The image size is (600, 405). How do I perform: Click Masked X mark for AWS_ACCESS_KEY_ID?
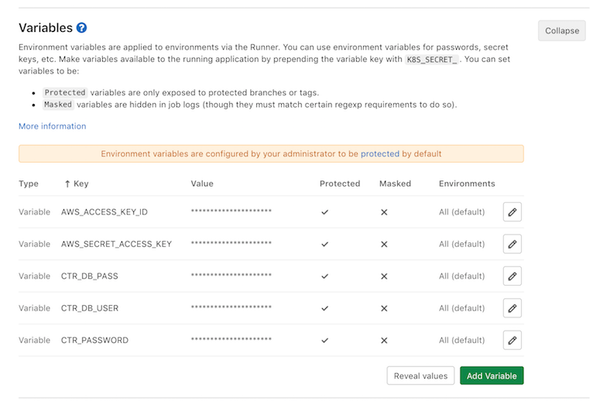coord(384,212)
